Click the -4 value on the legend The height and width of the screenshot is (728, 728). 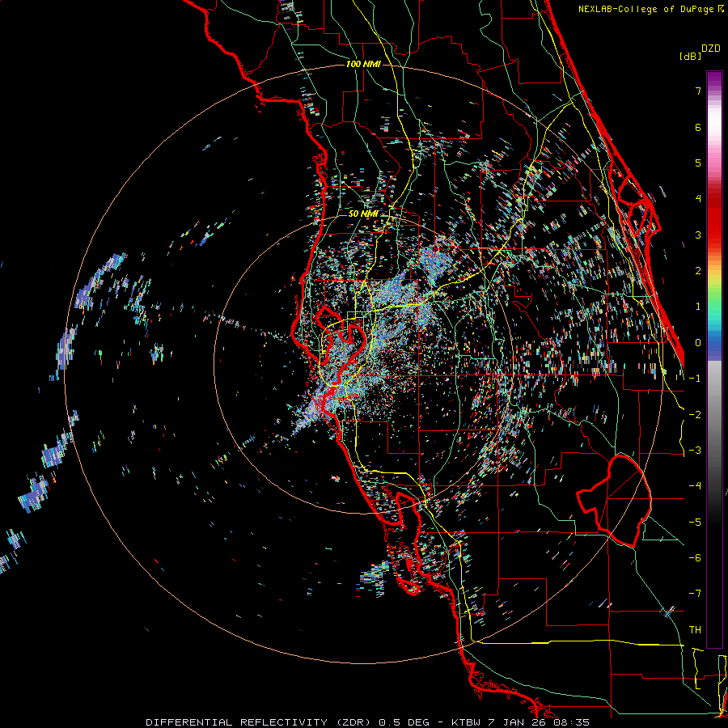(x=695, y=486)
